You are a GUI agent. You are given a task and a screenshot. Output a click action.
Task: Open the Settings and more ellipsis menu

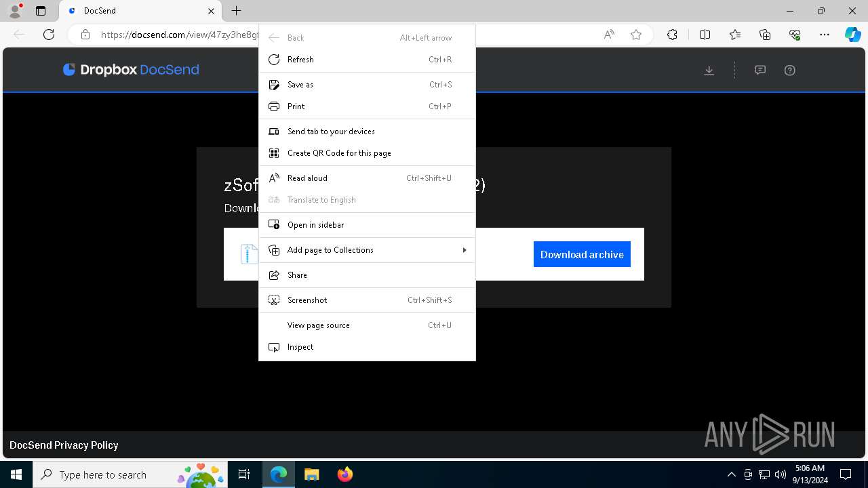pyautogui.click(x=825, y=35)
